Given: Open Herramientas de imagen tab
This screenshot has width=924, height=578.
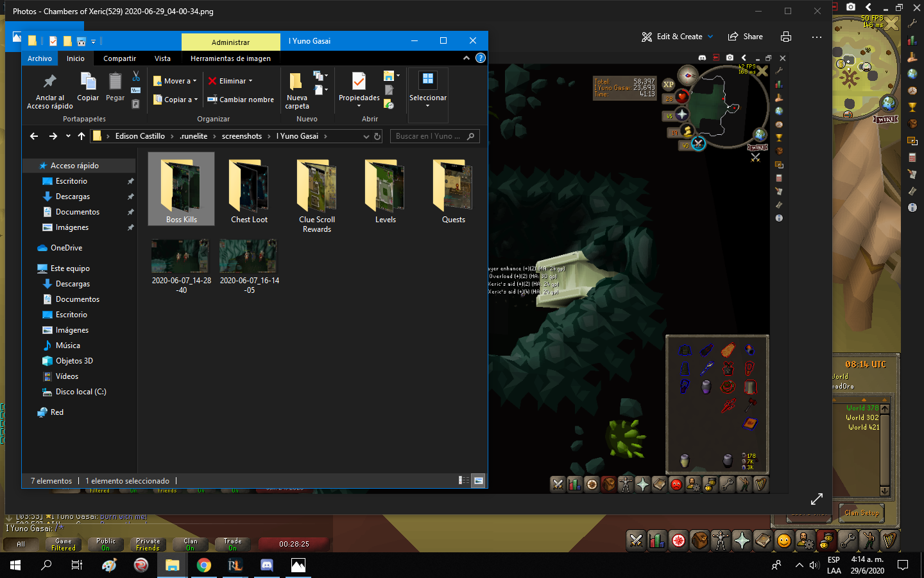Looking at the screenshot, I should coord(230,58).
